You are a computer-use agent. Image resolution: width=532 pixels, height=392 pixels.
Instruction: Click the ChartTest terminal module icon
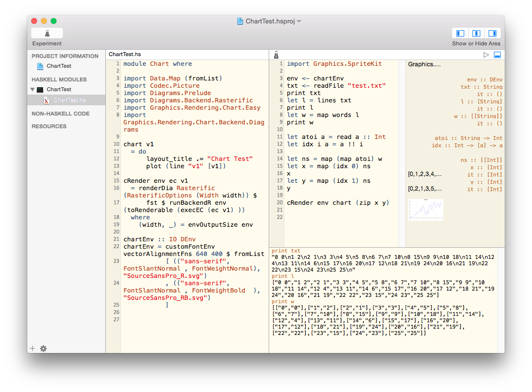coord(40,90)
